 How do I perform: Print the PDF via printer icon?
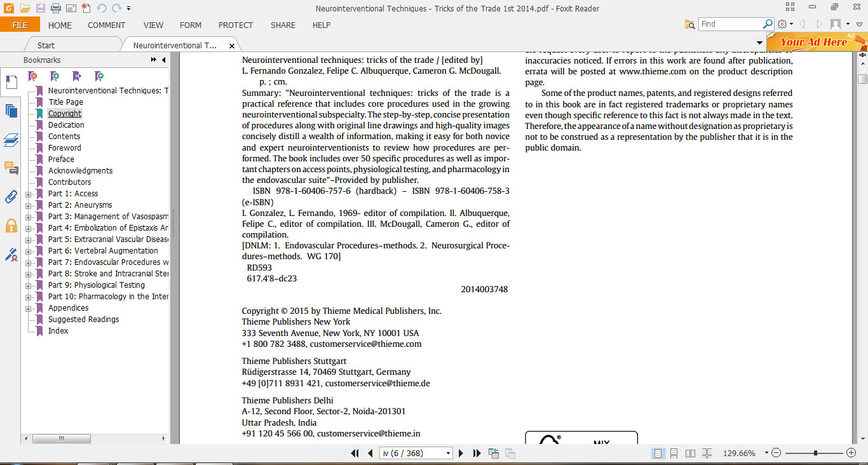(55, 8)
